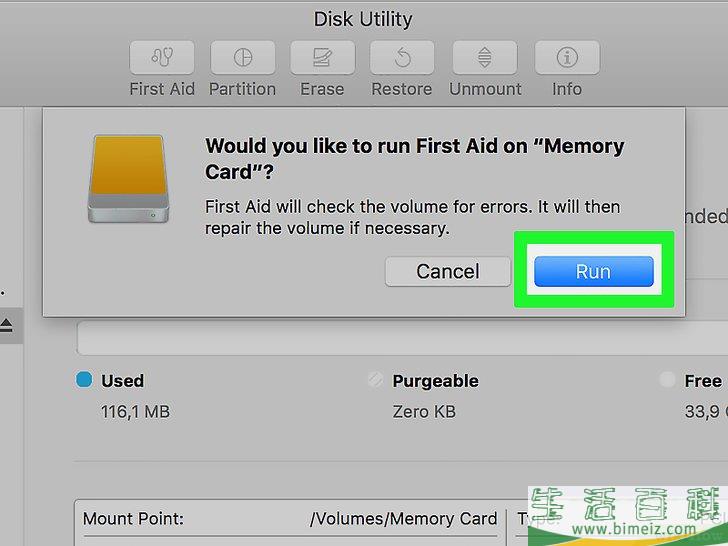
Task: Click the Partition toolbar label
Action: coord(242,89)
